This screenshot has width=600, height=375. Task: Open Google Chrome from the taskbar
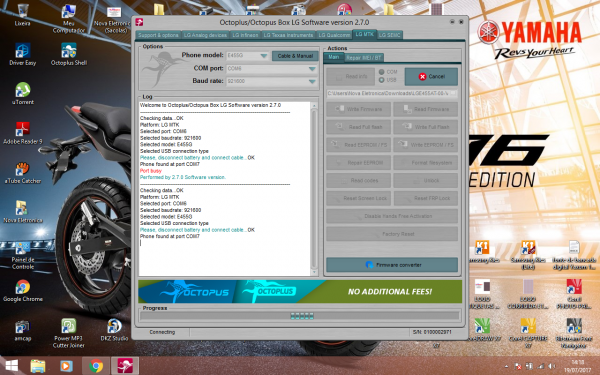click(96, 366)
